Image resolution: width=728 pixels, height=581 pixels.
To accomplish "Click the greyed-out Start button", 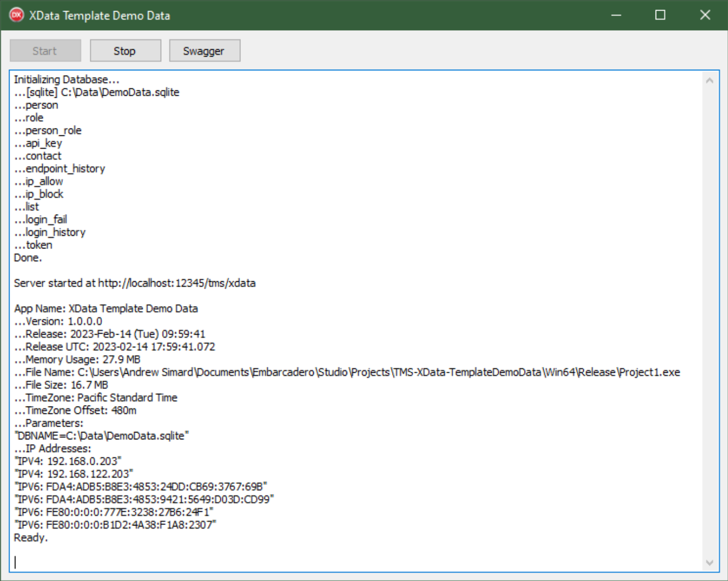I will tap(45, 51).
